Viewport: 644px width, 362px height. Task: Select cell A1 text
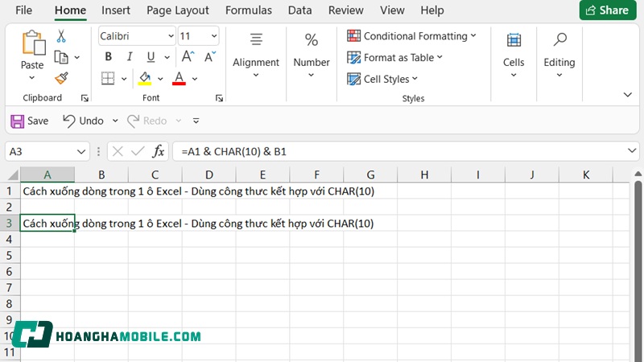[x=198, y=191]
